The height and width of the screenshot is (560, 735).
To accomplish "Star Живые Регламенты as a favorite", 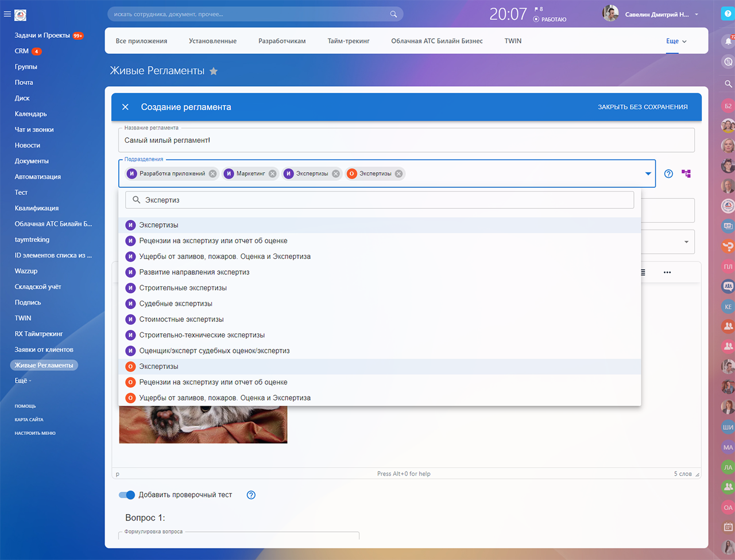I will tap(214, 71).
